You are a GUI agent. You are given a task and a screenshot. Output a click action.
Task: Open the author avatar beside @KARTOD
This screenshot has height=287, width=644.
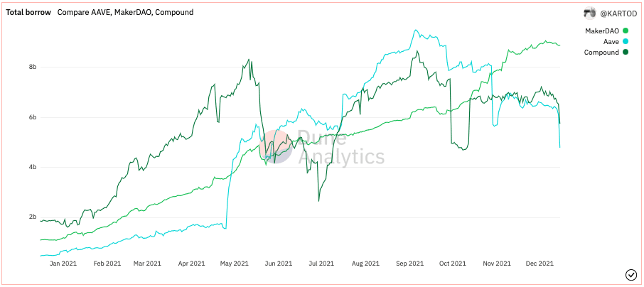click(588, 13)
